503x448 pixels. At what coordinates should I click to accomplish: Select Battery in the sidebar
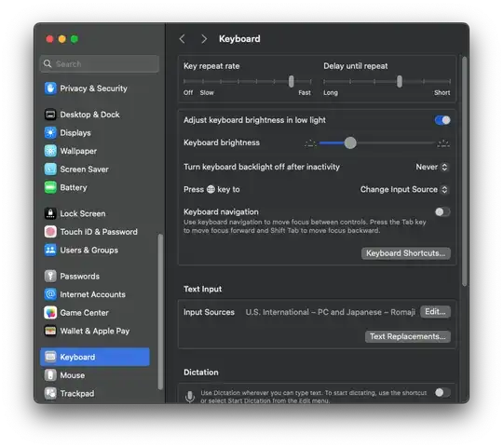pos(95,187)
